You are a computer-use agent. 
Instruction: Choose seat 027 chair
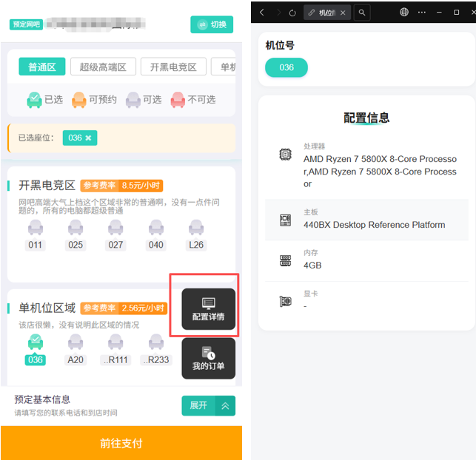(115, 228)
